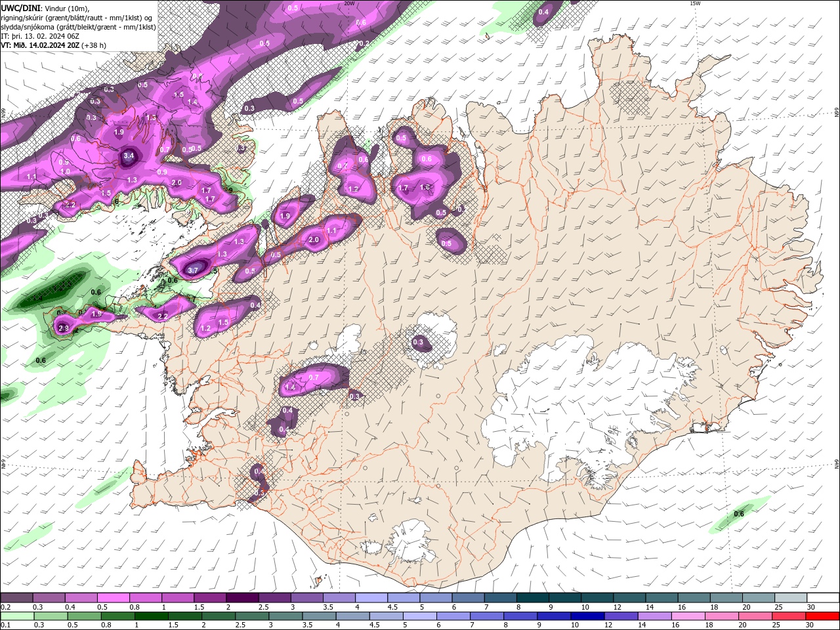Select the pale grey 25–30 snowfall swatch
Screen dimensions: 840x630
[791, 598]
